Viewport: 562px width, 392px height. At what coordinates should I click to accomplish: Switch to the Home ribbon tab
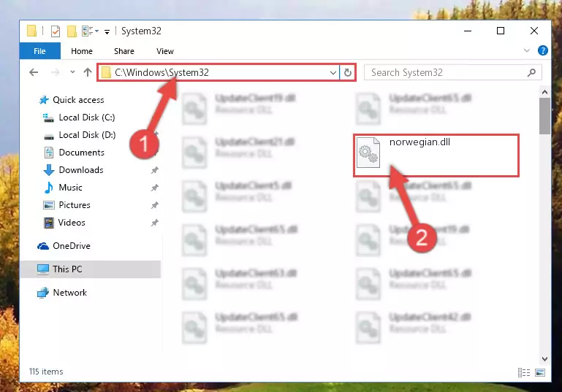pos(82,51)
